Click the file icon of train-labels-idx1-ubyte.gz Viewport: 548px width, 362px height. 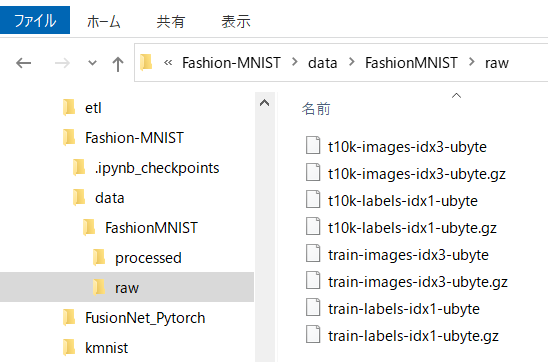click(x=313, y=334)
